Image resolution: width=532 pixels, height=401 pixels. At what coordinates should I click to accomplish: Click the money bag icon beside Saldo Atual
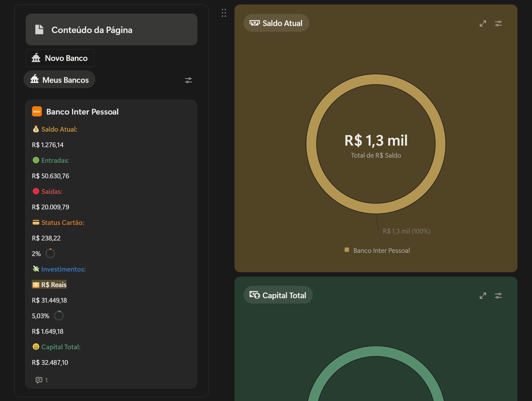pos(36,129)
